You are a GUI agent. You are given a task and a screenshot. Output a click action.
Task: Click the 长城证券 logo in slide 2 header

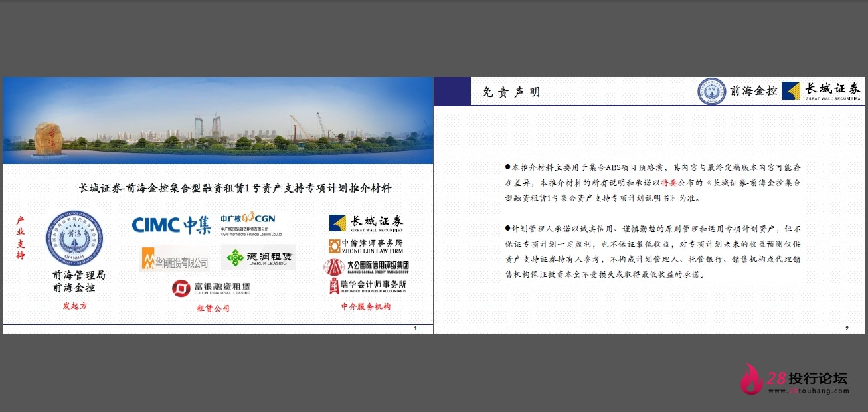pos(822,90)
